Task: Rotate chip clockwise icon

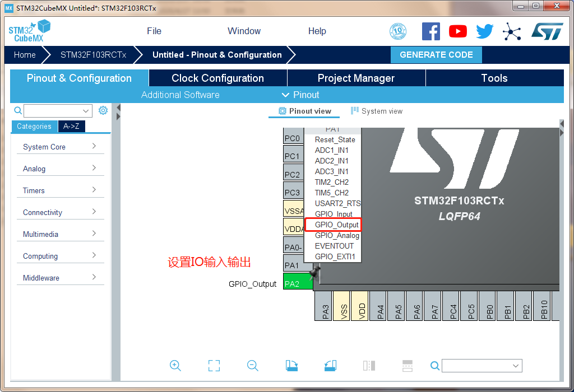Action: (x=291, y=366)
